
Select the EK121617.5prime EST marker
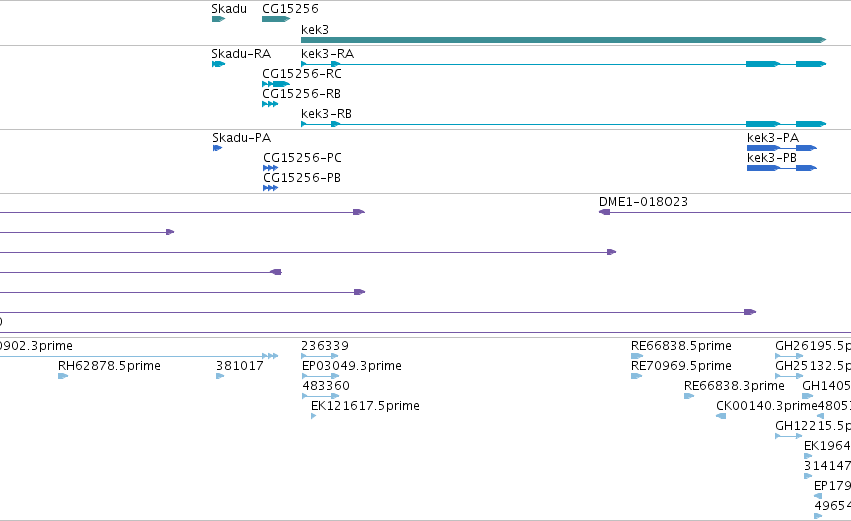[x=314, y=416]
